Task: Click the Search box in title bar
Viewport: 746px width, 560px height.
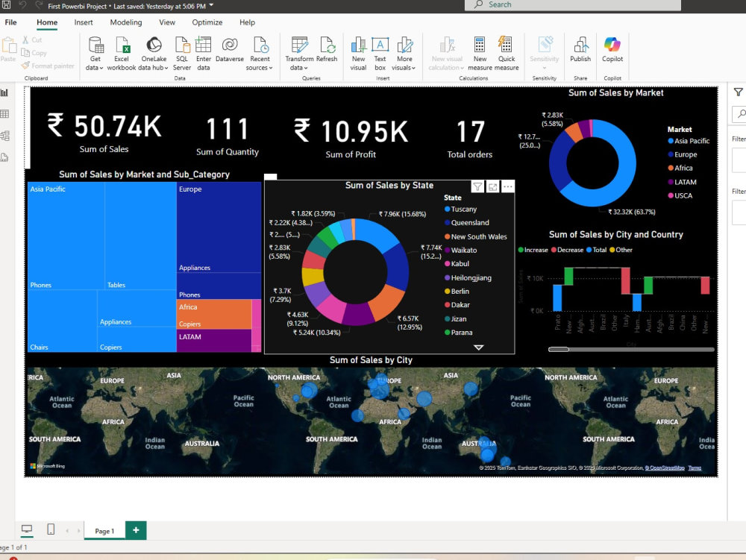Action: (x=573, y=4)
